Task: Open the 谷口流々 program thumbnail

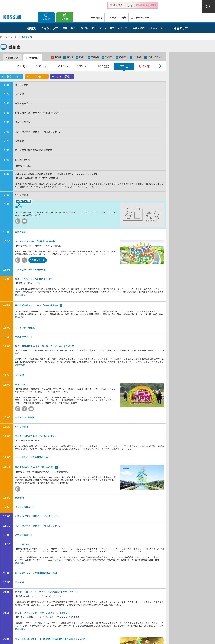Action: tap(142, 215)
